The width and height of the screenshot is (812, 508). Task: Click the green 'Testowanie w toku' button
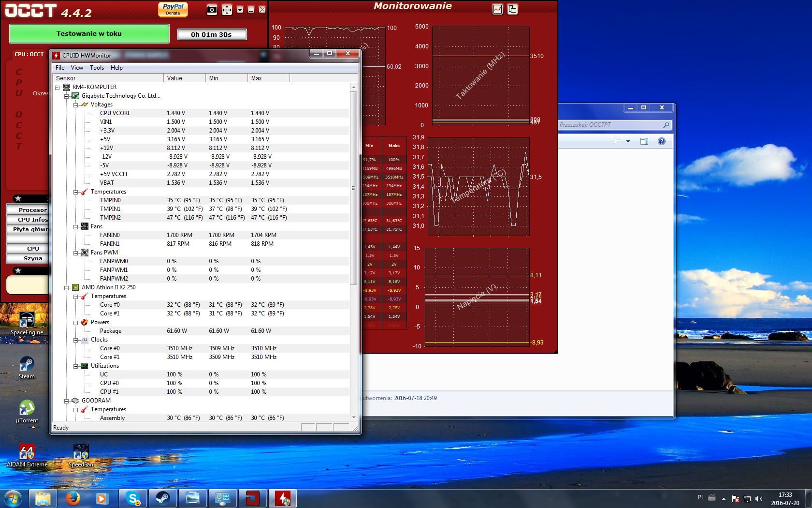[89, 34]
